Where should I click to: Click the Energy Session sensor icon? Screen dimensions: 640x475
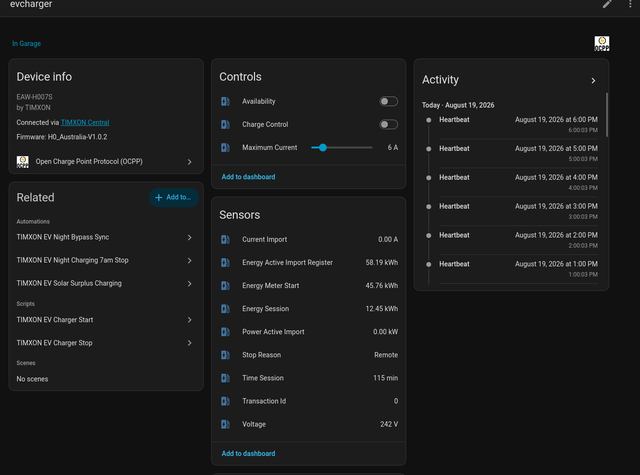coord(225,309)
